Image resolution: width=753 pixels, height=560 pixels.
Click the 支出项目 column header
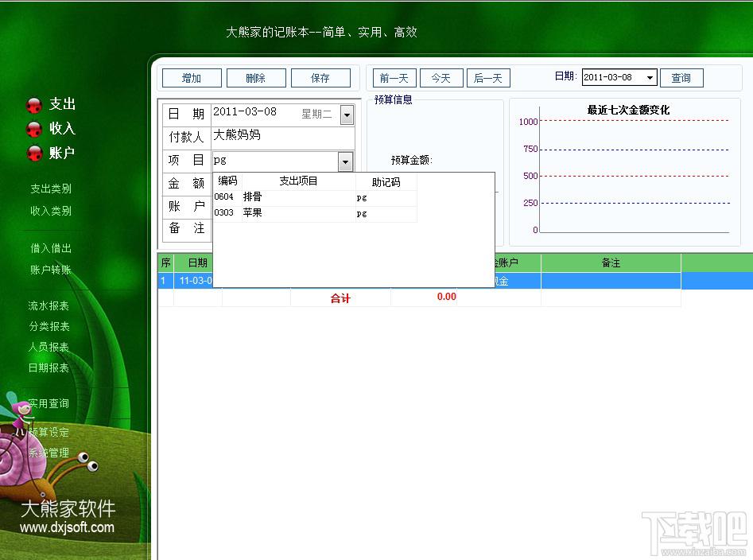[299, 181]
